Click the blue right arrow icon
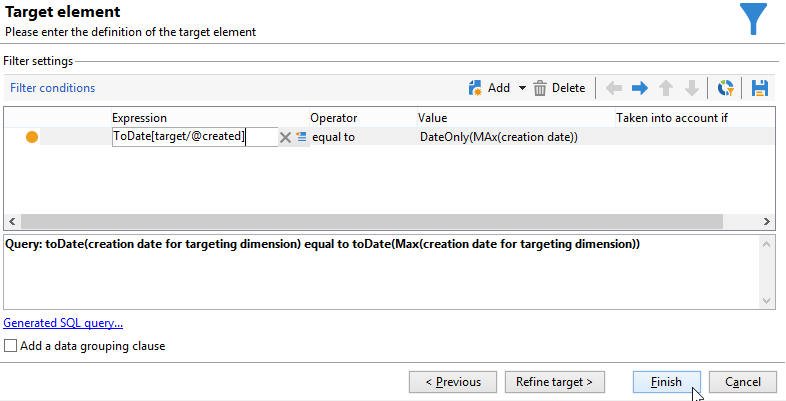The height and width of the screenshot is (401, 786). 640,88
